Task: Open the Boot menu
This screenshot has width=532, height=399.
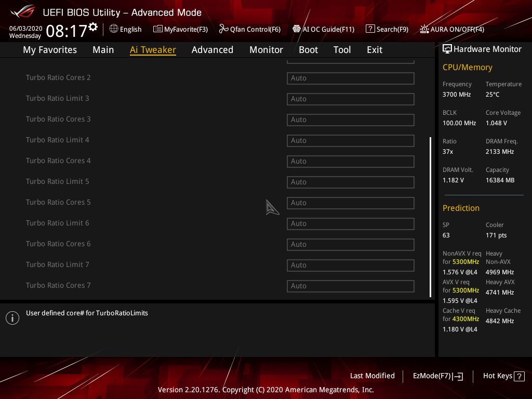Action: click(x=308, y=49)
